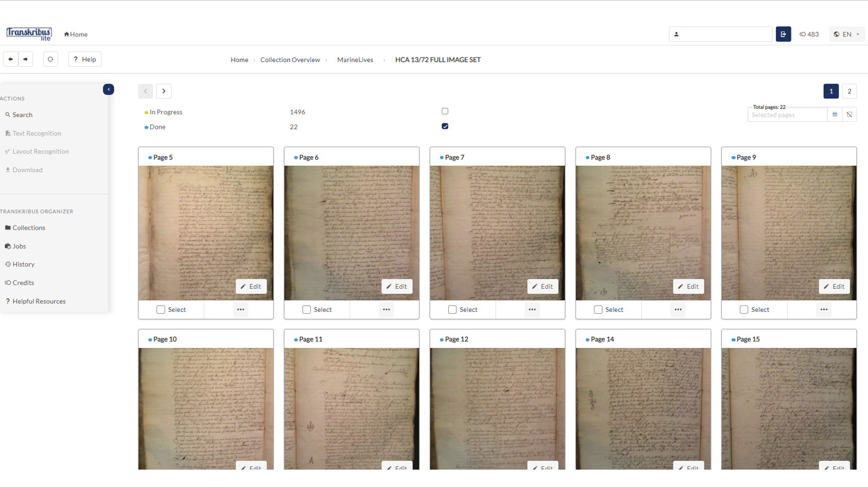Go to MarineLives in the breadcrumb
Screen dimensions: 868x487
tap(355, 60)
